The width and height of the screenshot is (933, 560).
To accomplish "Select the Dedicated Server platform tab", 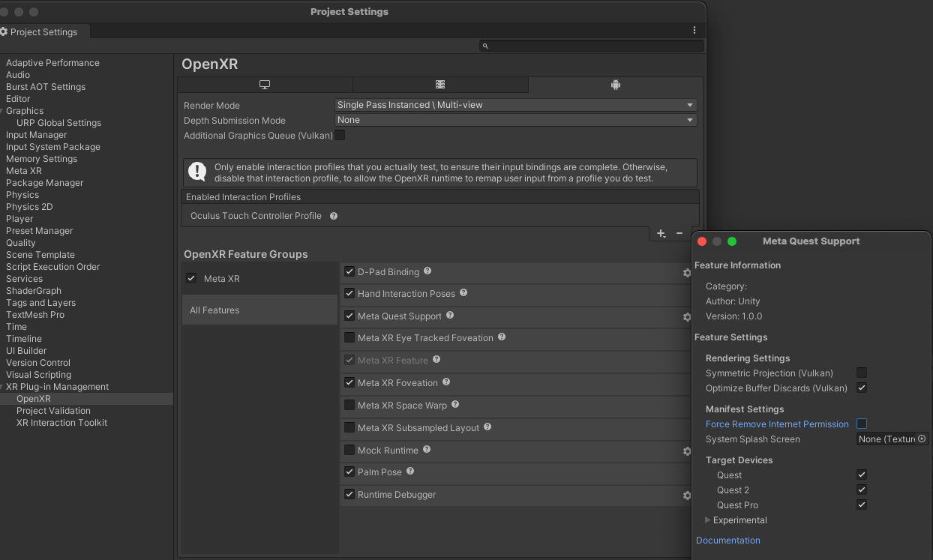I will coord(440,85).
